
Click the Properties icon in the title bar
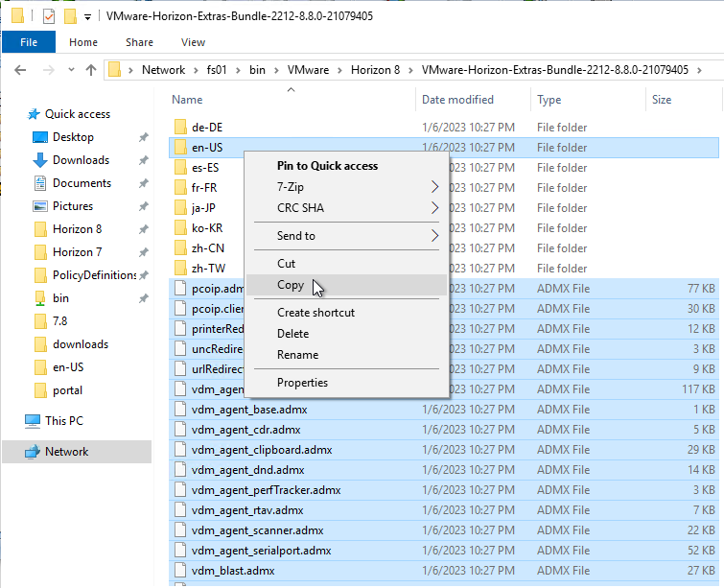pyautogui.click(x=49, y=16)
